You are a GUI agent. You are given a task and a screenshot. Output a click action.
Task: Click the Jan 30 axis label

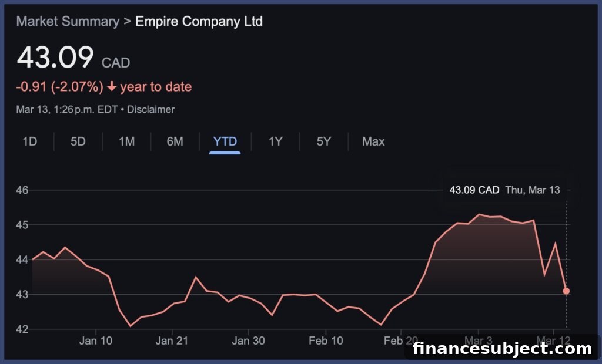click(249, 341)
